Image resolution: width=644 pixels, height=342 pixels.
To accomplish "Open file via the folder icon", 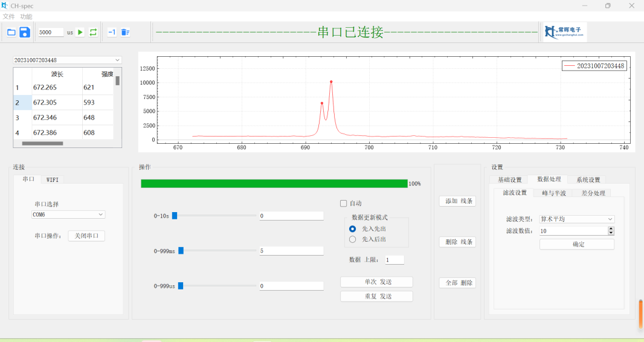I will point(11,32).
